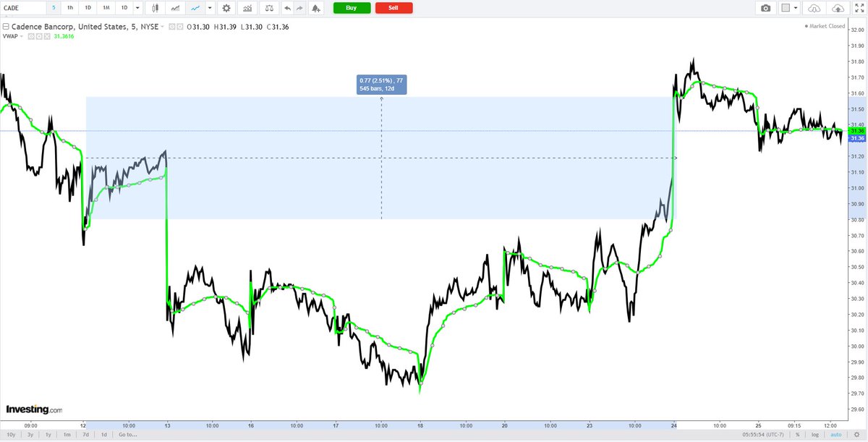868x442 pixels.
Task: Save chart layout to cloud
Action: click(838, 8)
